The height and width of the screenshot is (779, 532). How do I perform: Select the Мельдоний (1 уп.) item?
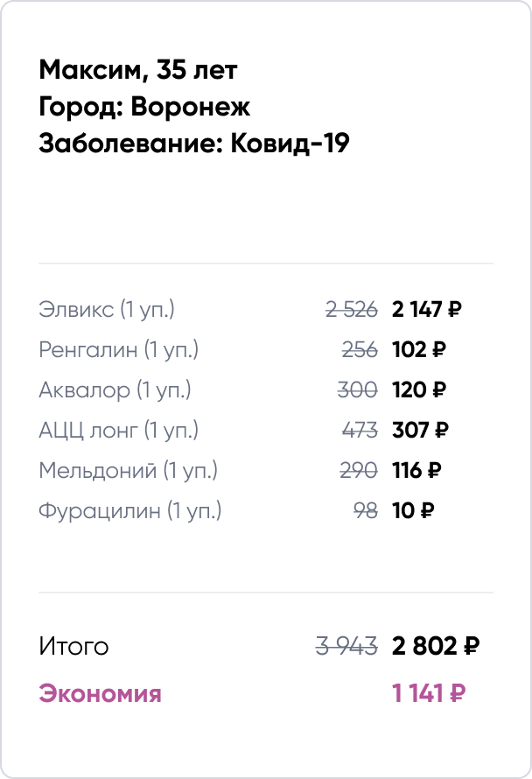(128, 470)
